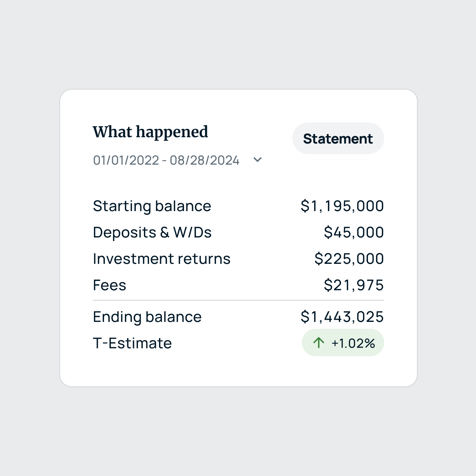Image resolution: width=476 pixels, height=476 pixels.
Task: Click the $1,195,000 starting balance amount
Action: click(342, 206)
